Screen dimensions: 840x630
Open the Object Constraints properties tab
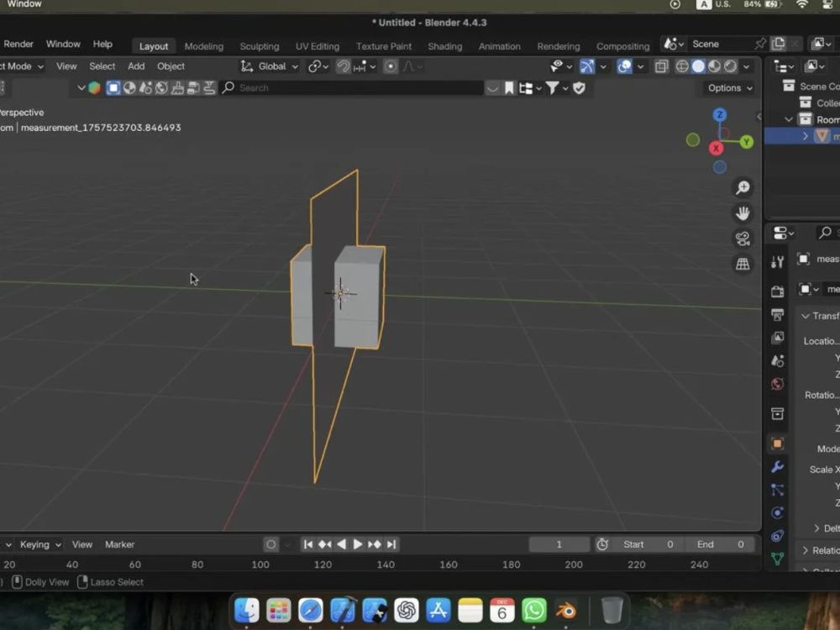(x=777, y=536)
